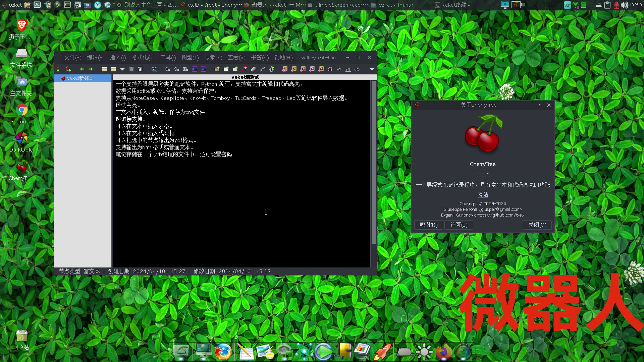Open search using the magnifier icon
644x362 pixels.
154,69
